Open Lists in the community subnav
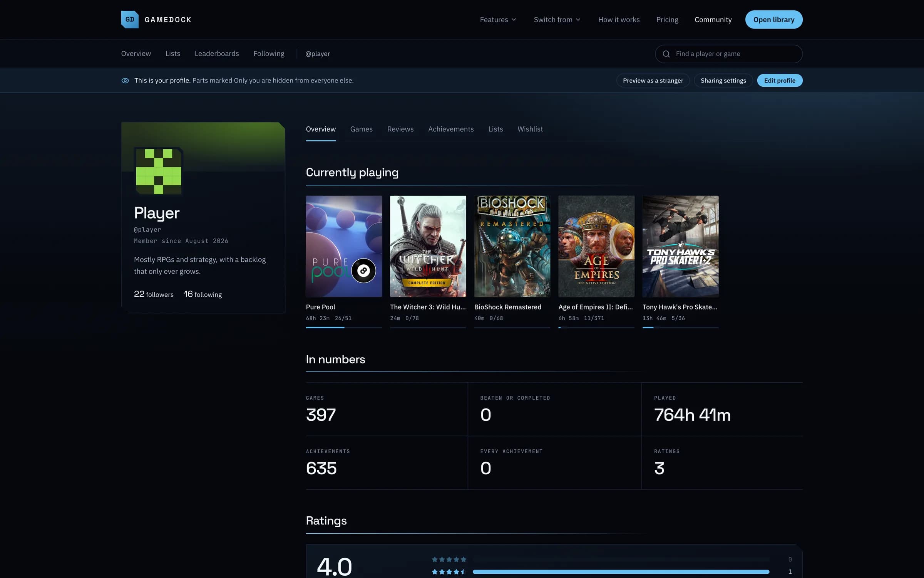The height and width of the screenshot is (578, 924). pos(173,54)
